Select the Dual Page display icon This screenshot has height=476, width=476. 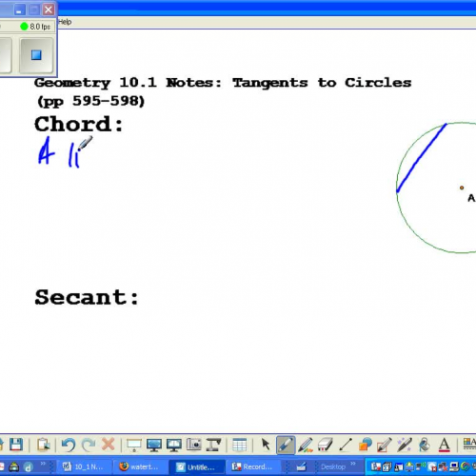coord(174,445)
